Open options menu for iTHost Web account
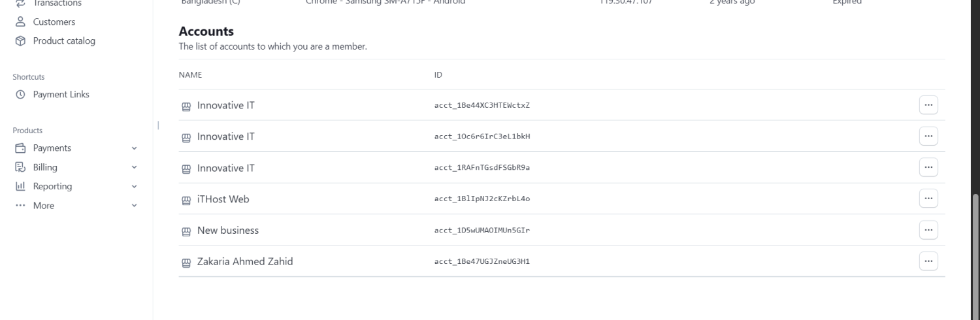The image size is (980, 320). click(928, 199)
